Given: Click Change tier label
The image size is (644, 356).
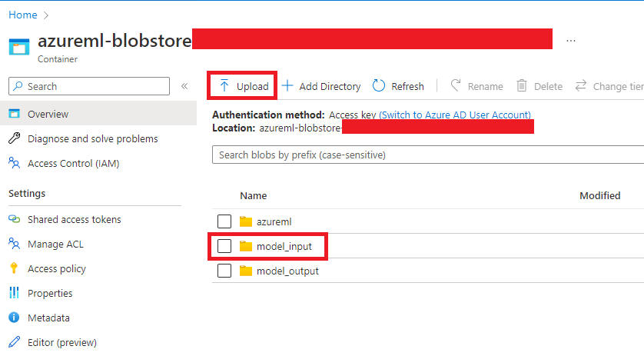Looking at the screenshot, I should (x=618, y=86).
